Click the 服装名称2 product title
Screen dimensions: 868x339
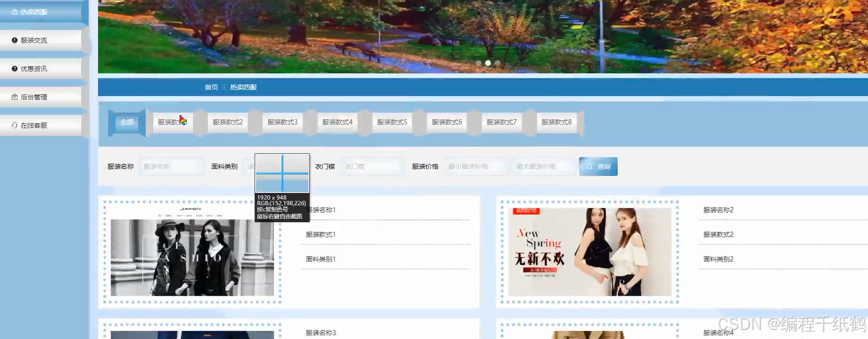pos(718,210)
